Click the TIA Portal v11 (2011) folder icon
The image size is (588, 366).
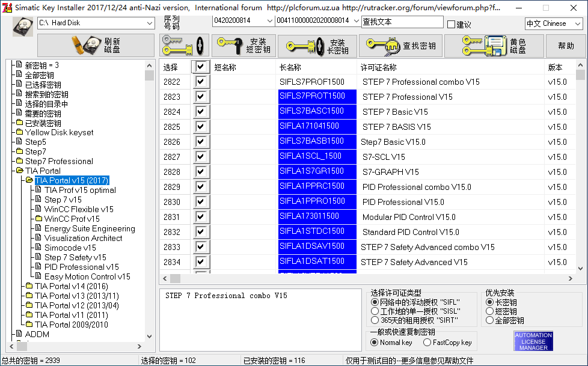(29, 314)
